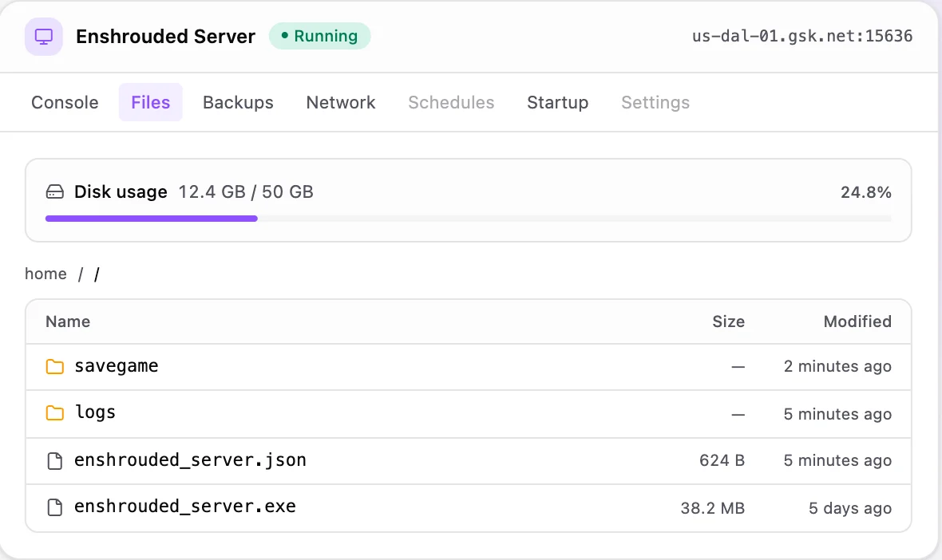This screenshot has height=560, width=942.
Task: Switch to the Startup tab
Action: [557, 103]
